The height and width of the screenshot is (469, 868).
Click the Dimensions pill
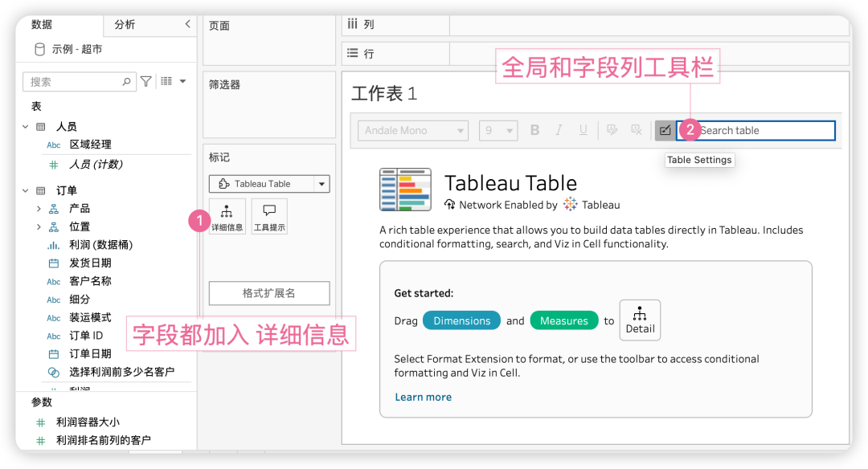(461, 320)
